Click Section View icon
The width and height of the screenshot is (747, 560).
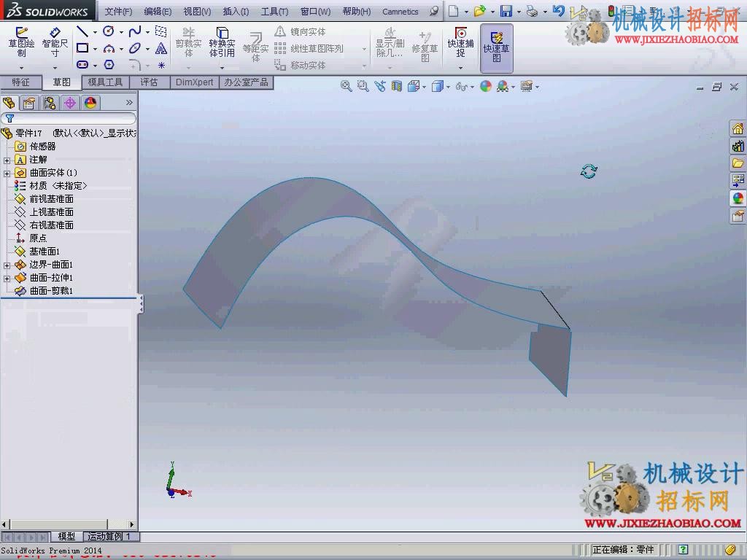396,86
